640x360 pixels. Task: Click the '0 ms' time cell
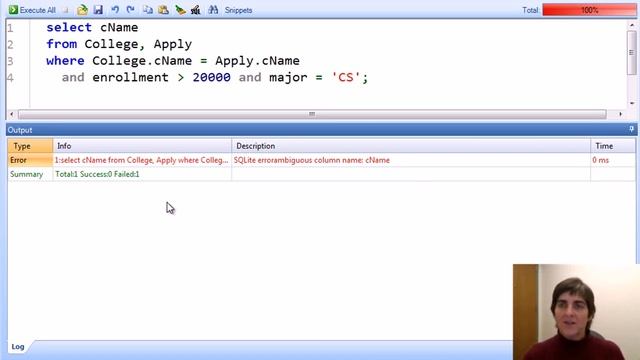click(600, 160)
